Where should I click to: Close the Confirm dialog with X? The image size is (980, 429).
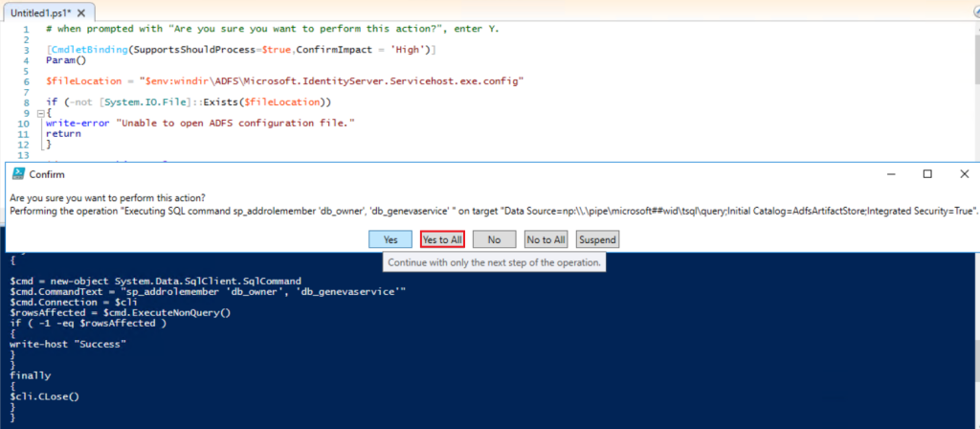(x=964, y=174)
